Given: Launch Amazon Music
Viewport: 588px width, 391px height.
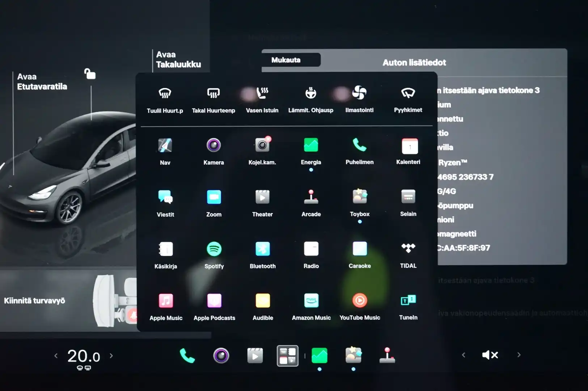Looking at the screenshot, I should coord(311,307).
